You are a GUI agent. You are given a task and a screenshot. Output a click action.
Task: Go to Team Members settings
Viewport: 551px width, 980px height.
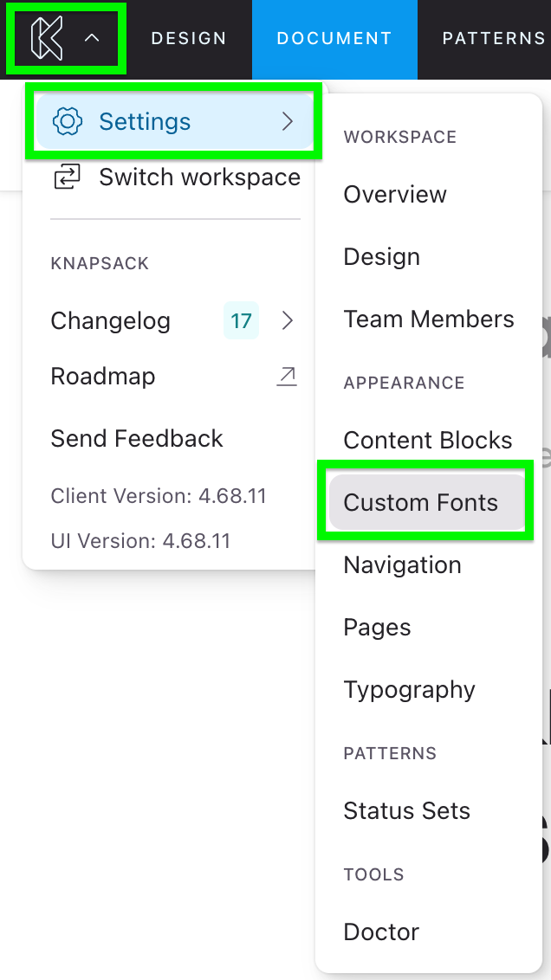click(x=429, y=319)
